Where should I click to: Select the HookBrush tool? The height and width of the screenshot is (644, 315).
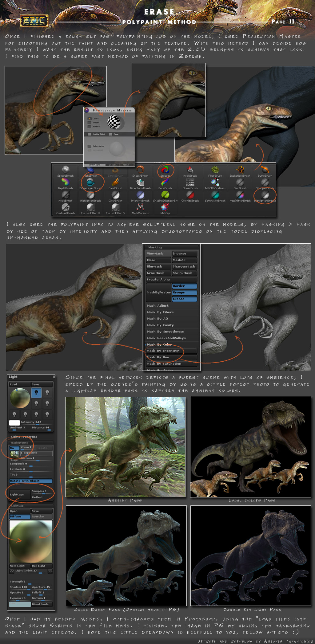click(x=190, y=171)
